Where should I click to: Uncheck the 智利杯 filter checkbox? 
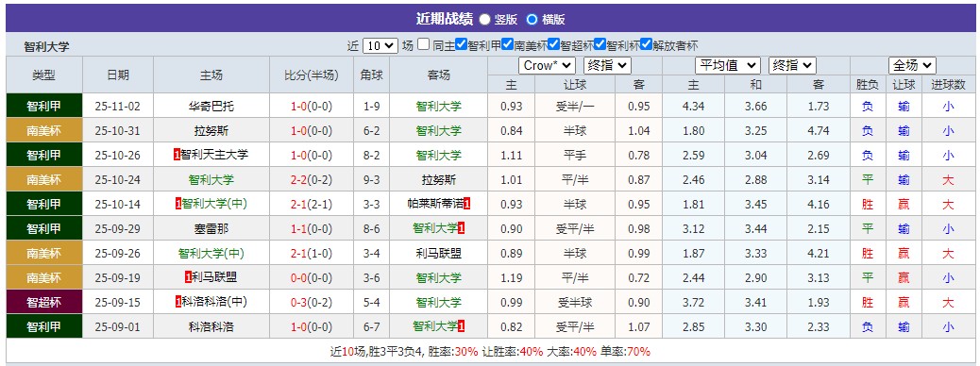coord(600,44)
